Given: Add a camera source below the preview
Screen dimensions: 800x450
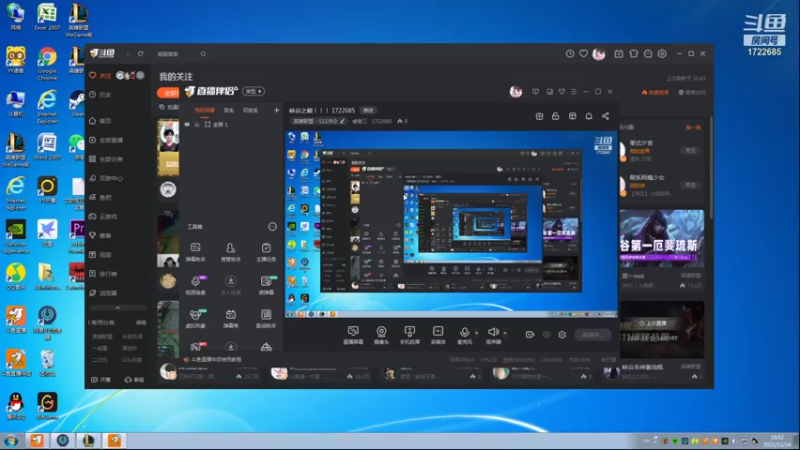Looking at the screenshot, I should [381, 335].
